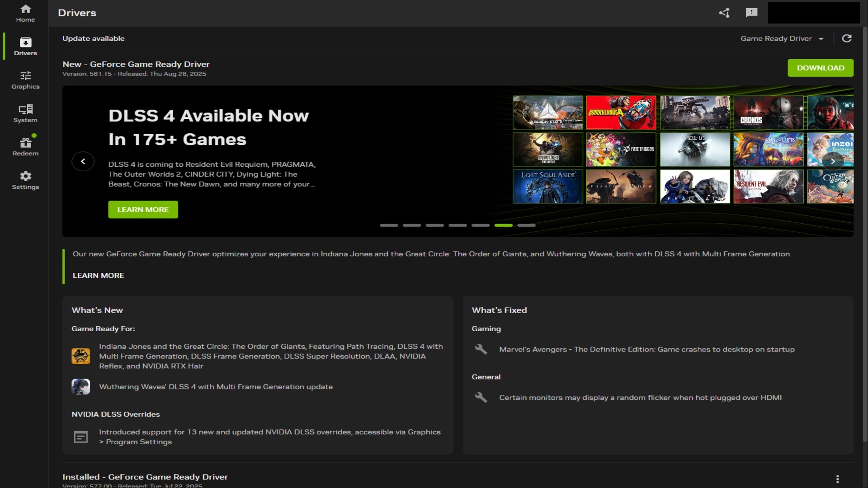This screenshot has width=868, height=488.
Task: Open the feedback notification icon
Action: pos(751,13)
